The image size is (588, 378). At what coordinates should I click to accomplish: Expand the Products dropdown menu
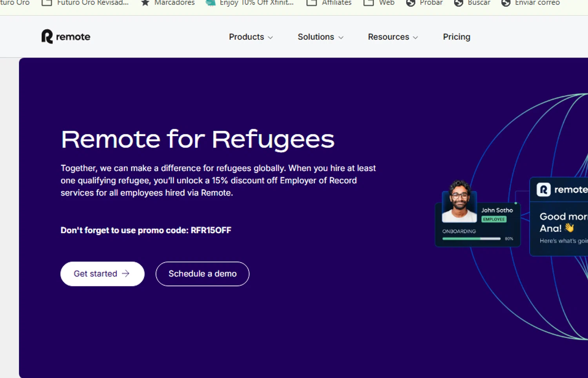251,37
